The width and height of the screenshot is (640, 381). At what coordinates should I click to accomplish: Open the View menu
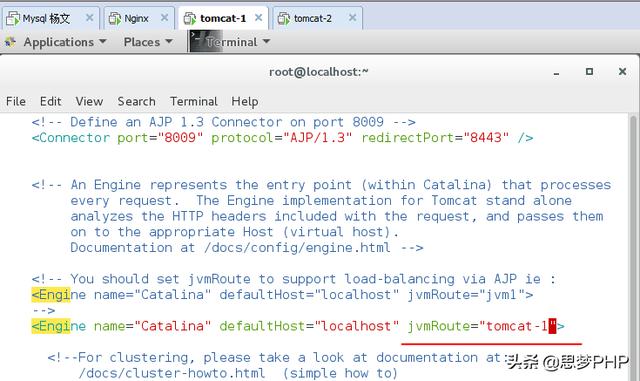click(89, 101)
